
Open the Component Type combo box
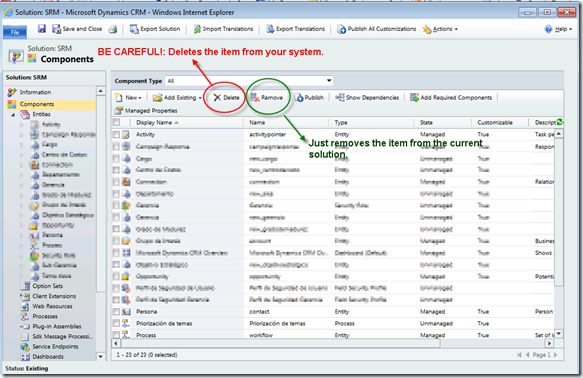click(249, 81)
